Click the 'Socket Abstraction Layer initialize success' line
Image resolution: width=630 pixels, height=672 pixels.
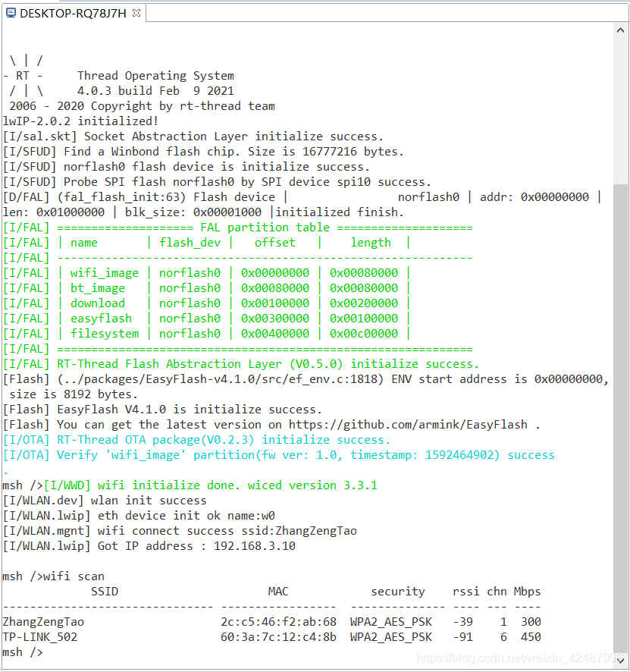(193, 137)
